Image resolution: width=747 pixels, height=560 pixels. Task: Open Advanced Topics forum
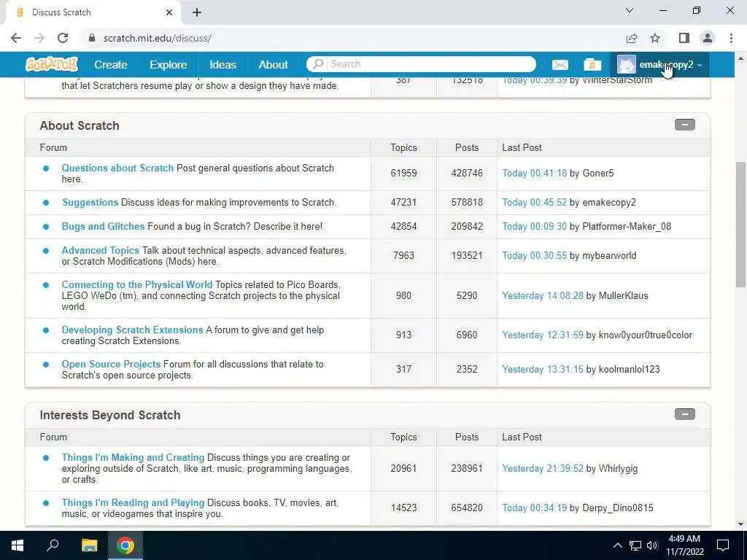pos(100,251)
